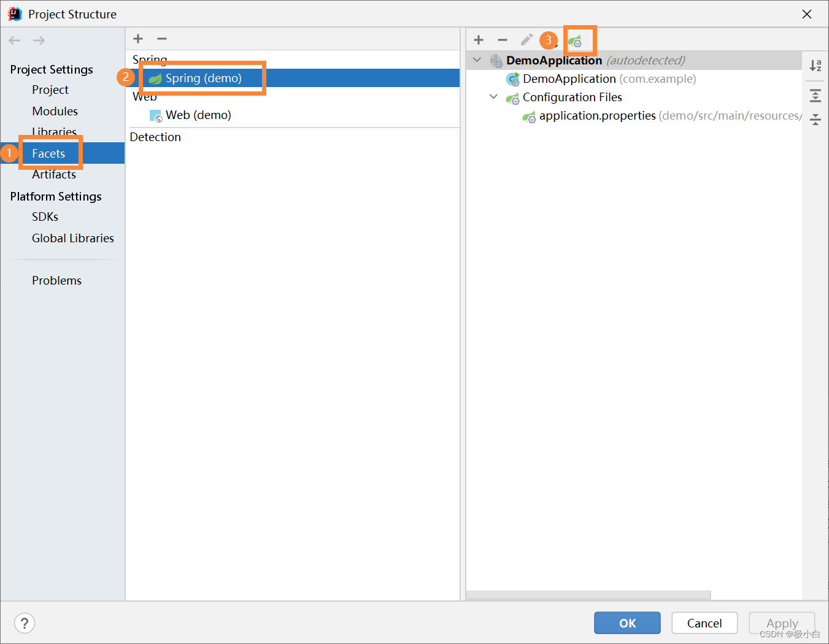Screen dimensions: 829x644
Task: Add a new Spring application context
Action: coord(479,40)
